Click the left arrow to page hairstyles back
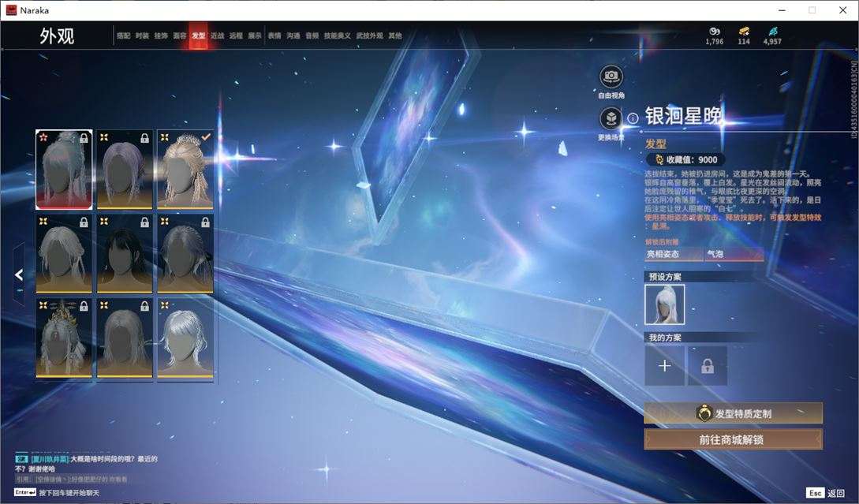The height and width of the screenshot is (504, 859). click(19, 274)
